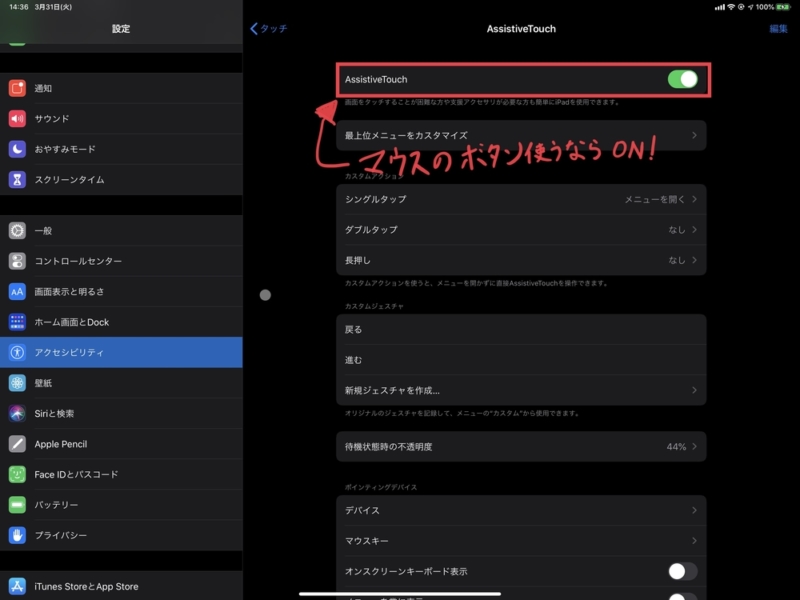Tap the サウンド speaker icon

[x=17, y=118]
